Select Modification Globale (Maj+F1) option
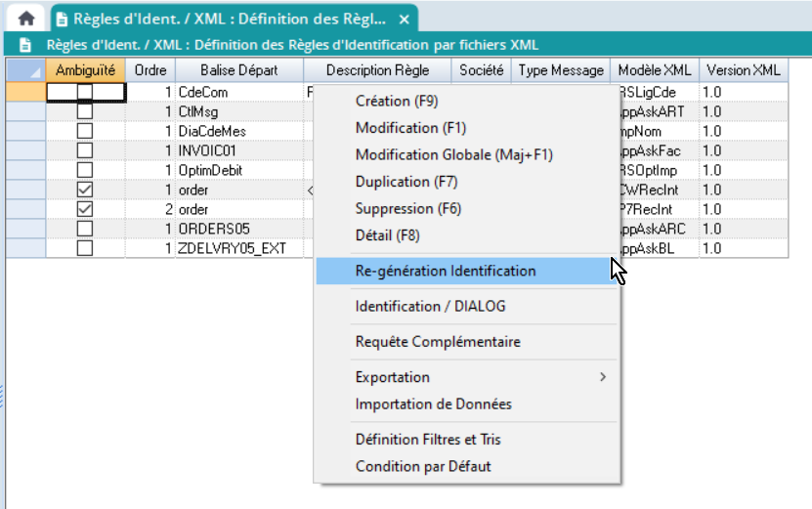Viewport: 812px width, 509px height. pyautogui.click(x=454, y=154)
